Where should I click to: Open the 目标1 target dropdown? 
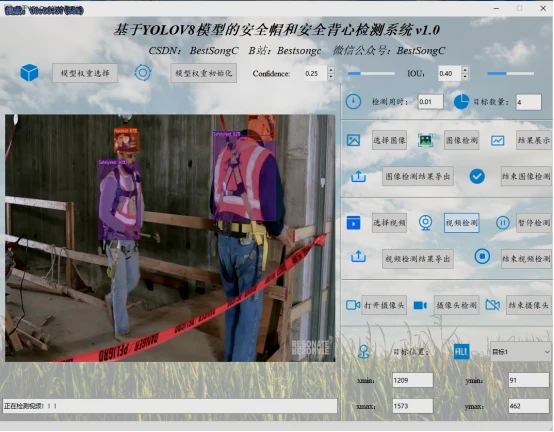pyautogui.click(x=520, y=352)
